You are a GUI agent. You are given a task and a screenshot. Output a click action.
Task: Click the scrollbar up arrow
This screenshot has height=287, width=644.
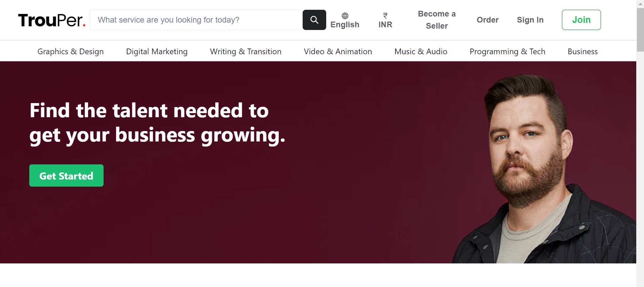point(640,4)
